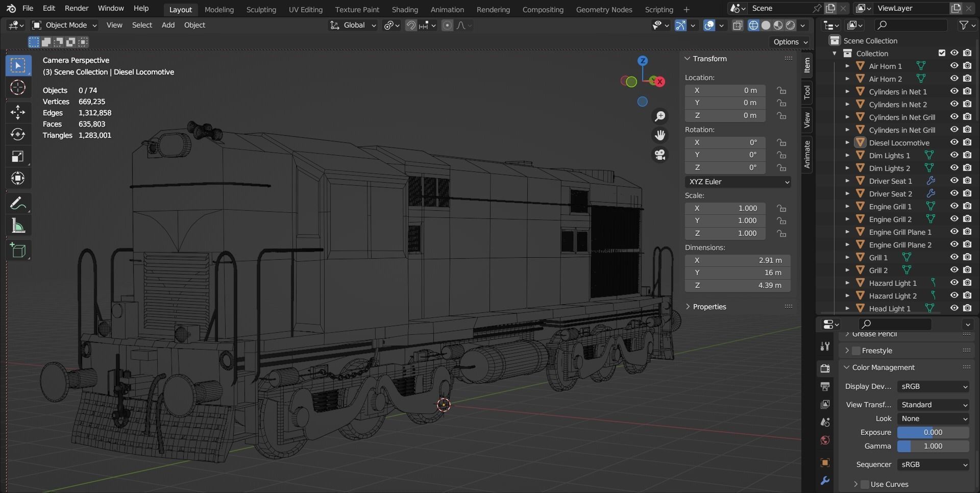The height and width of the screenshot is (493, 980).
Task: Activate the Measure tool
Action: (x=18, y=226)
